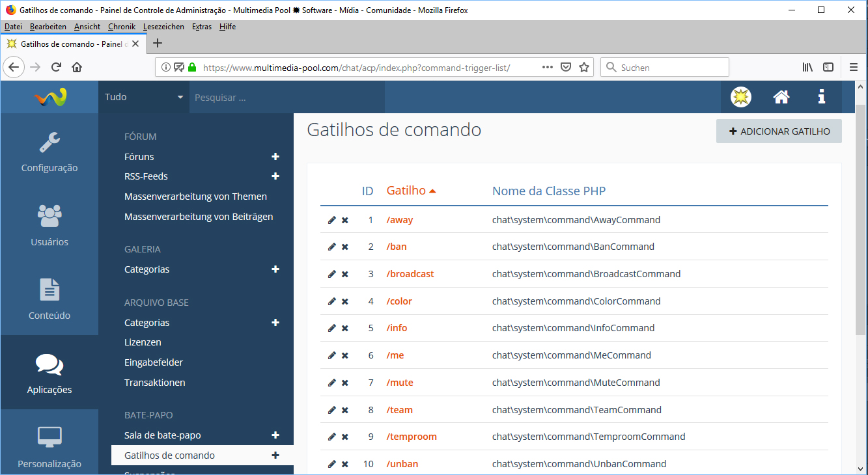Open the /broadcast trigger link
The width and height of the screenshot is (868, 475).
click(x=410, y=274)
